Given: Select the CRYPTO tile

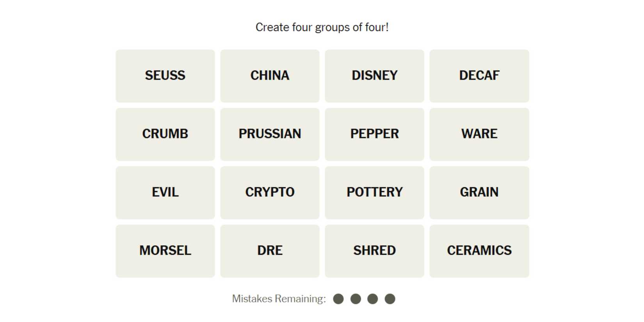Looking at the screenshot, I should (x=270, y=192).
